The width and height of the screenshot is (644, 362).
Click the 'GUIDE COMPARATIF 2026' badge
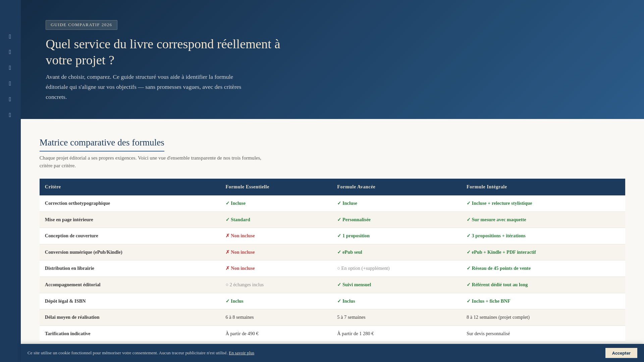[82, 25]
